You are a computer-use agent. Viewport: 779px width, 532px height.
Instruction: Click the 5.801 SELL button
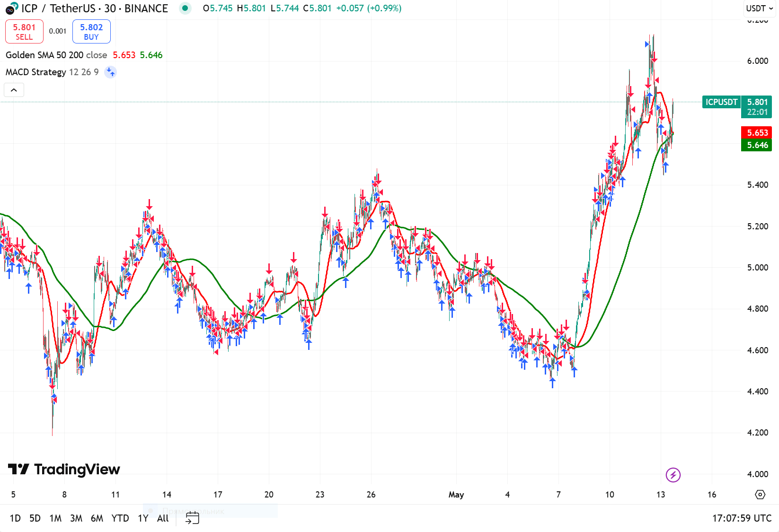tap(24, 31)
